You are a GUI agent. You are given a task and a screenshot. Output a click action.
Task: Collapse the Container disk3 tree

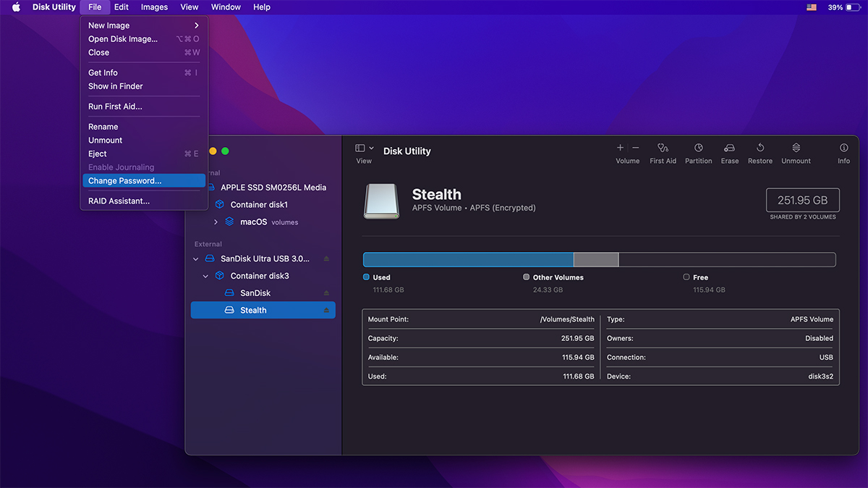206,276
